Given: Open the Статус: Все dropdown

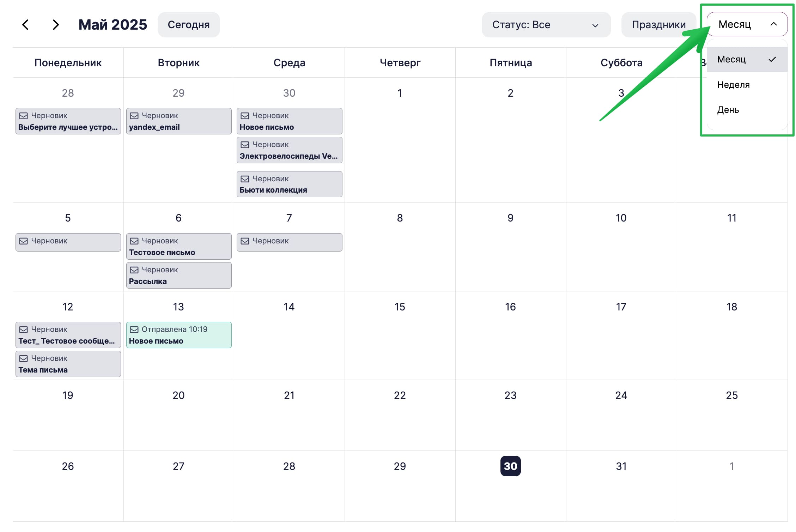Looking at the screenshot, I should [x=546, y=25].
